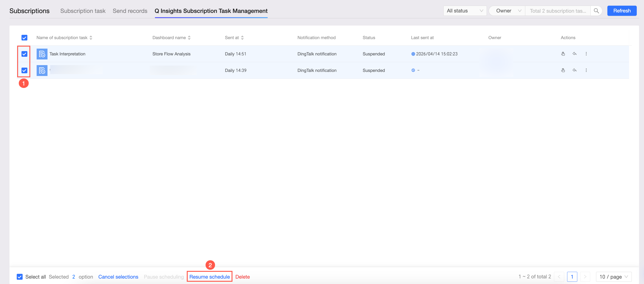Image resolution: width=644 pixels, height=284 pixels.
Task: Click the Last sent at column header
Action: tap(422, 38)
